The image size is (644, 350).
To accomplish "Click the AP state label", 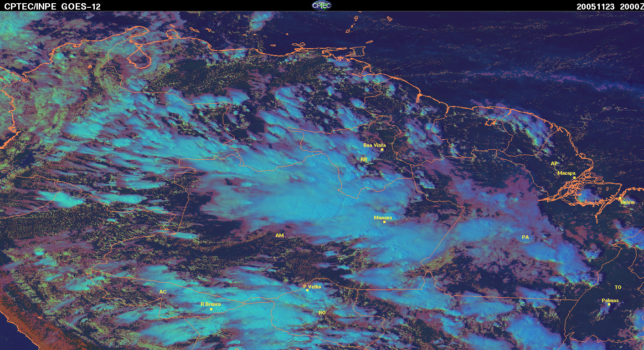I will point(554,163).
